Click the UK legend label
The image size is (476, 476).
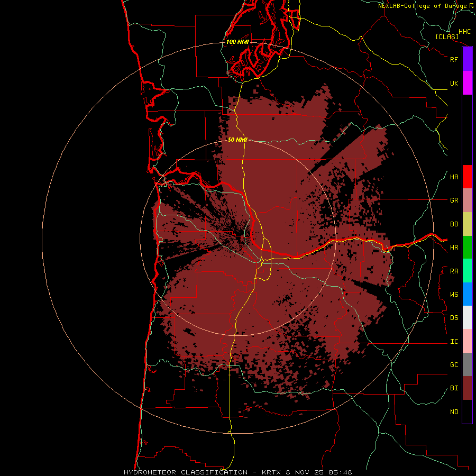pyautogui.click(x=454, y=83)
